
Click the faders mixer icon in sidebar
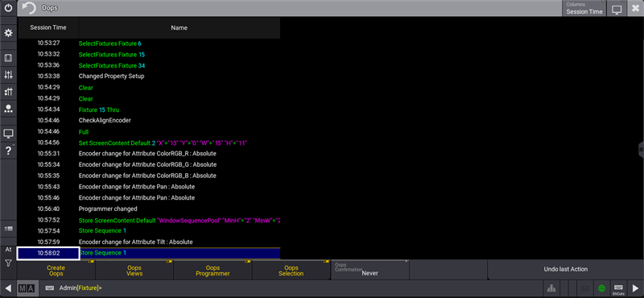point(8,75)
